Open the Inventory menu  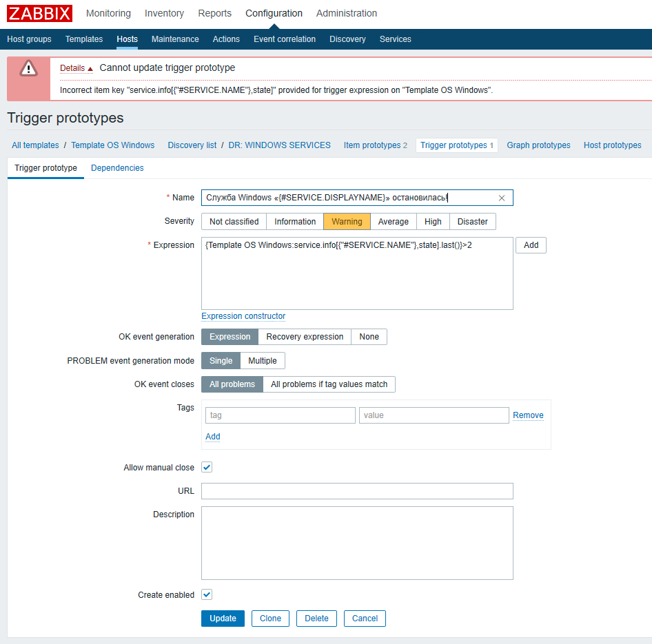pyautogui.click(x=164, y=13)
